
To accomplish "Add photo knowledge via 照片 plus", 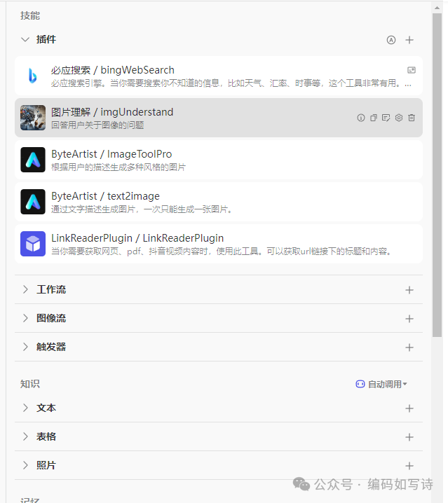I will pyautogui.click(x=409, y=466).
